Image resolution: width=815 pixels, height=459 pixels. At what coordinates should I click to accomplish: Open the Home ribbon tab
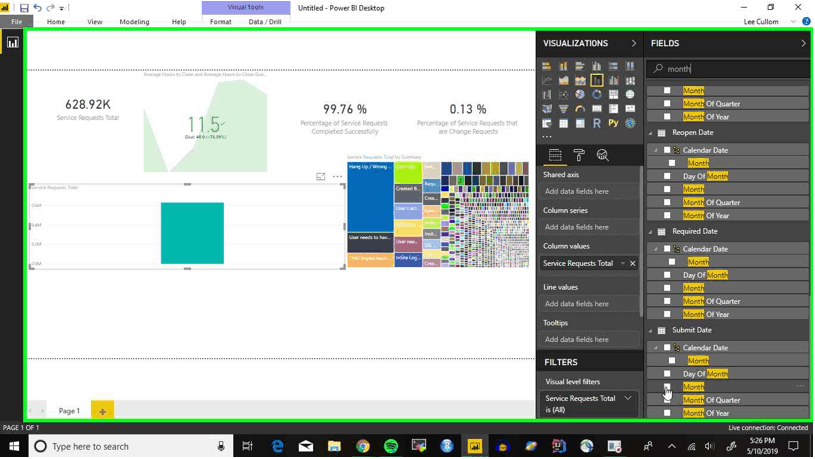(x=56, y=22)
